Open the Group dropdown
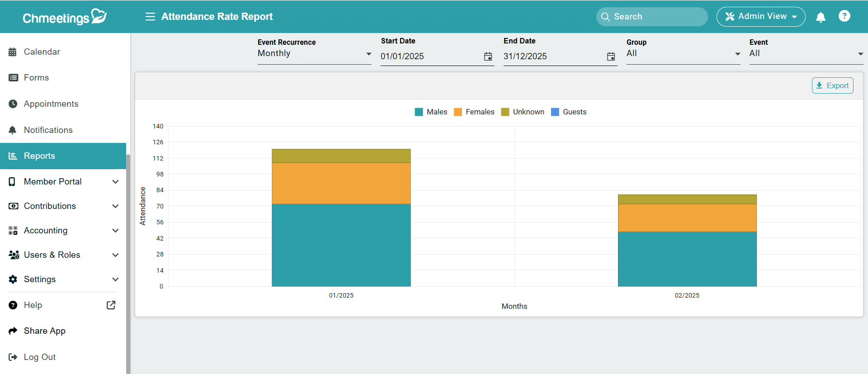This screenshot has height=374, width=868. (x=684, y=53)
